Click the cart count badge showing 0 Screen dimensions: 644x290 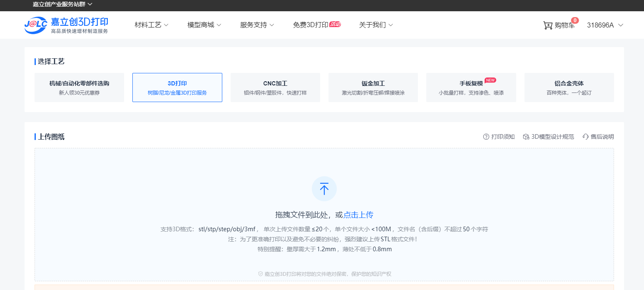[x=575, y=20]
